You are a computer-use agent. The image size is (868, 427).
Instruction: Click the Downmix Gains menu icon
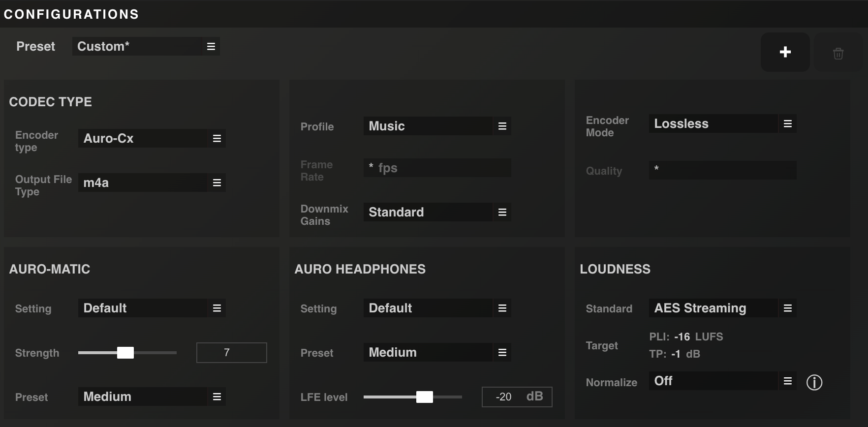click(x=502, y=212)
